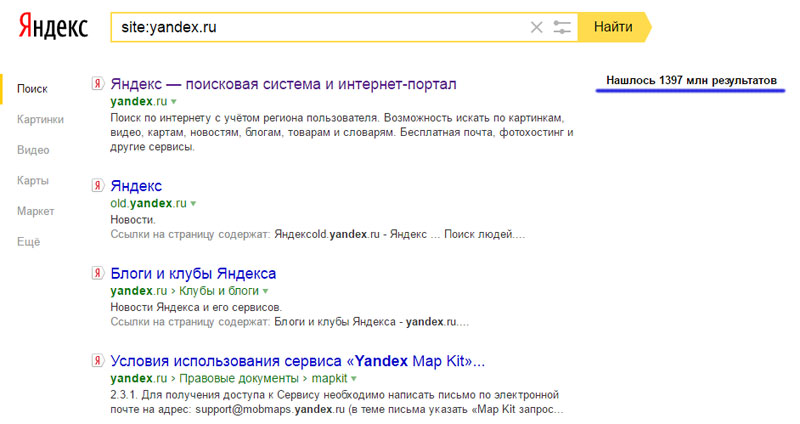This screenshot has width=800, height=424.
Task: Click snippet text starting Поиск по интернету с учётом
Action: (342, 132)
